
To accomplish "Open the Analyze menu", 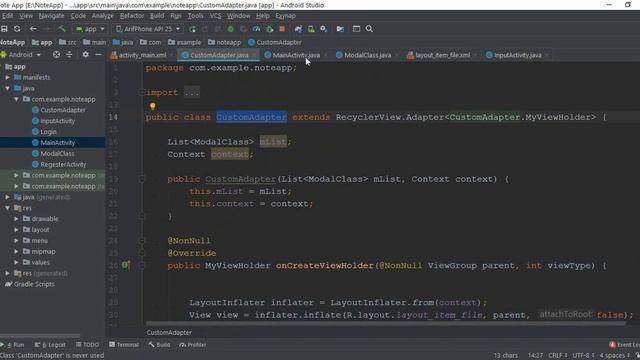I will coord(102,16).
